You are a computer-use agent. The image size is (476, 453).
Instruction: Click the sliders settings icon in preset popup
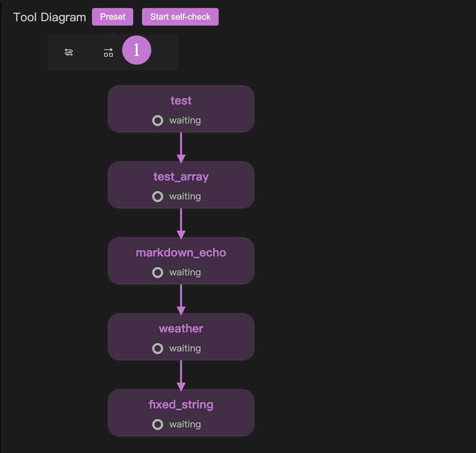(x=69, y=53)
